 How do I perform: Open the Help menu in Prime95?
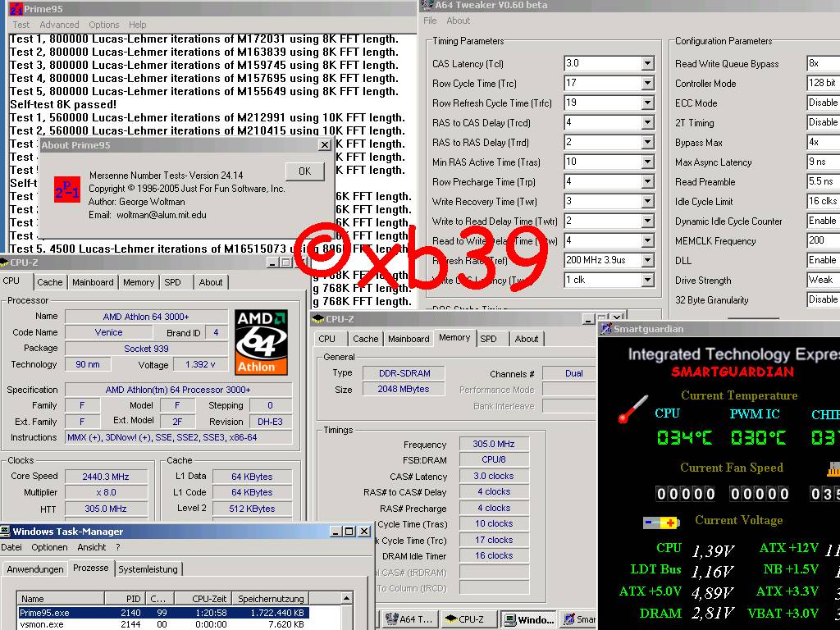(137, 25)
